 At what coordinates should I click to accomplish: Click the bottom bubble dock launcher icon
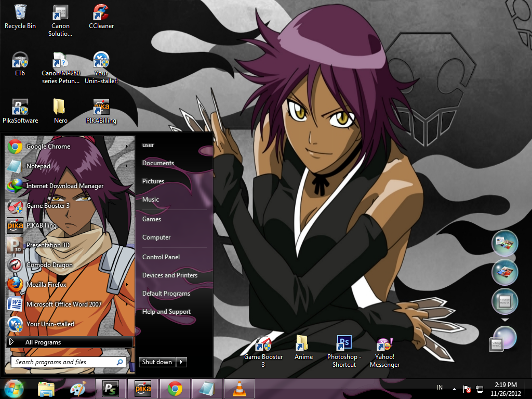[503, 338]
